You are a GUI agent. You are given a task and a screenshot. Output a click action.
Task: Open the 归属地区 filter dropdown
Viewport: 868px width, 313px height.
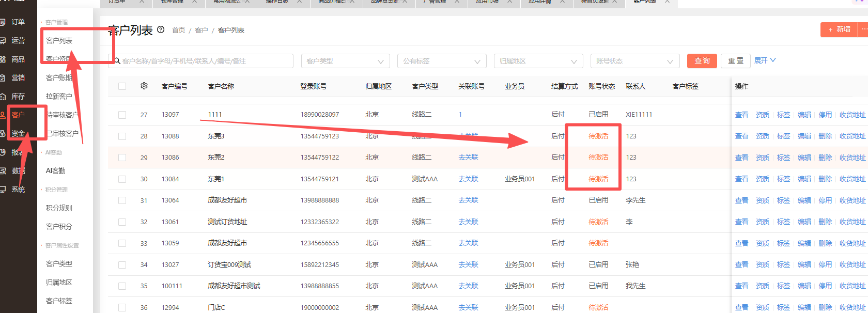538,61
